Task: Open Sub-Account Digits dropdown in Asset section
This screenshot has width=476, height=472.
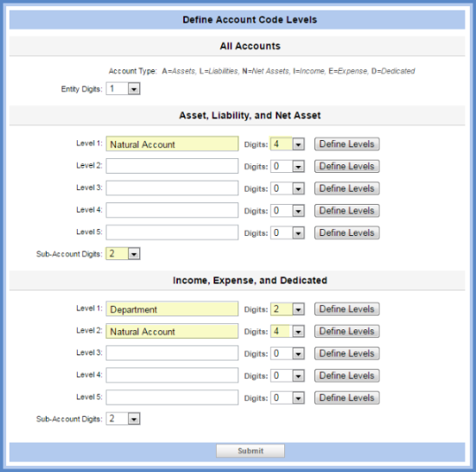Action: pos(123,253)
